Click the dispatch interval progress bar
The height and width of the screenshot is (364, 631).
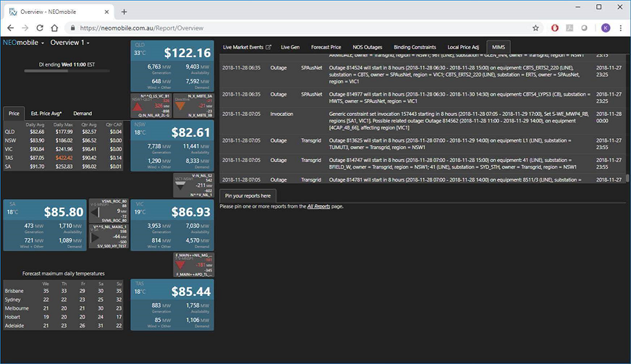[x=65, y=72]
